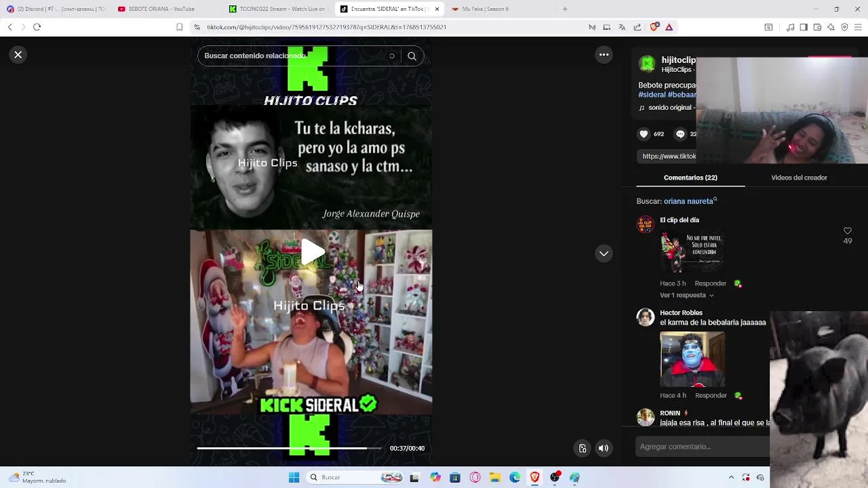Viewport: 868px width, 488px height.
Task: Open Brave Rewards triangle icon
Action: pyautogui.click(x=669, y=27)
